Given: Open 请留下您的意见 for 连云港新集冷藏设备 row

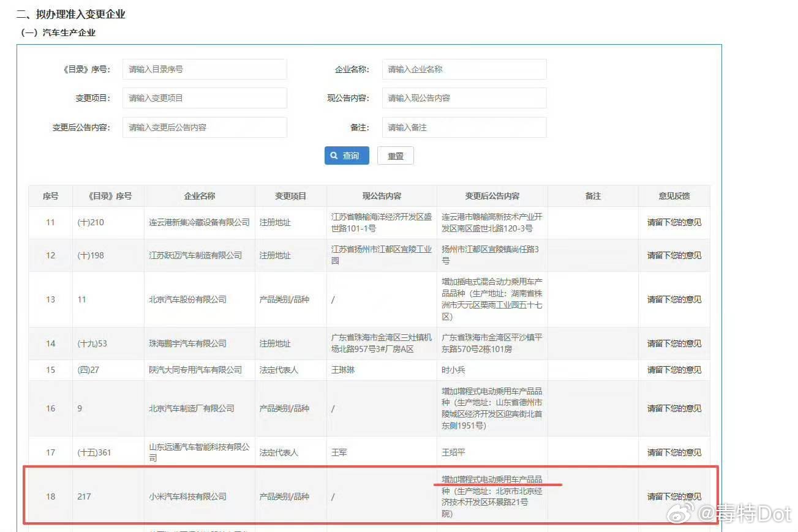Looking at the screenshot, I should 674,222.
